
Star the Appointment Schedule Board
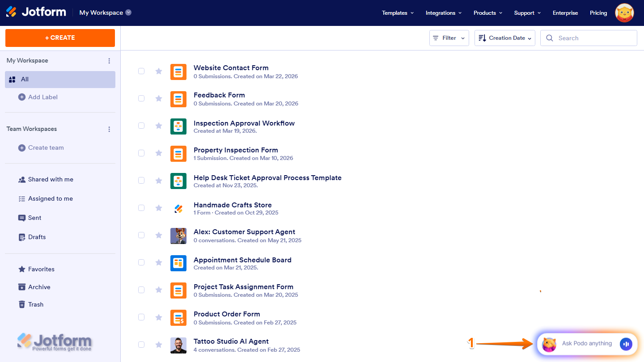pos(158,262)
